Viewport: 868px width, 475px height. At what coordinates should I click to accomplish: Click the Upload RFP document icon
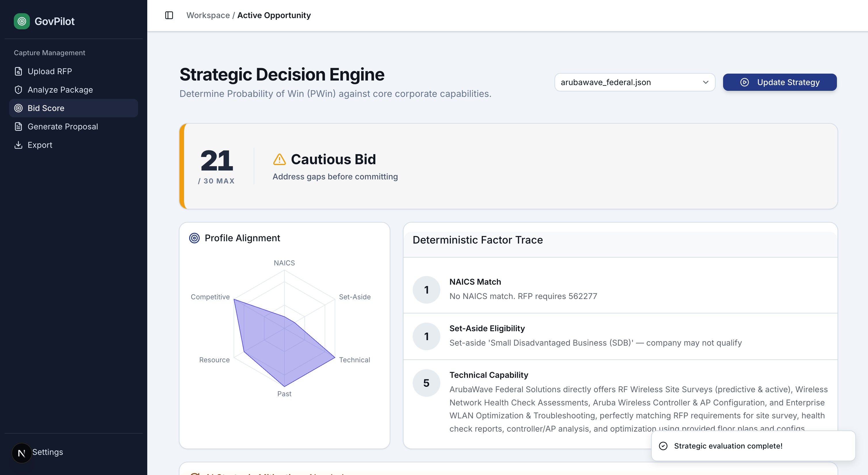(x=18, y=71)
